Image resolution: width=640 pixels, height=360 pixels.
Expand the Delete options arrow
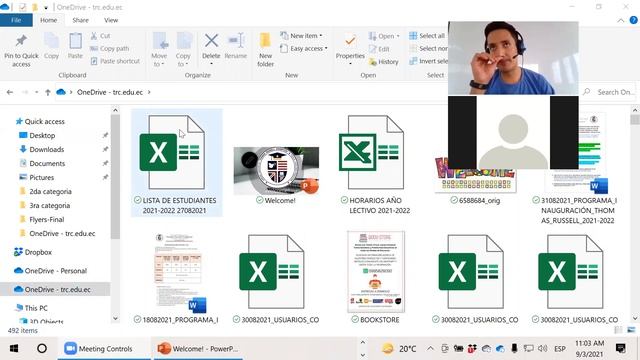(211, 64)
